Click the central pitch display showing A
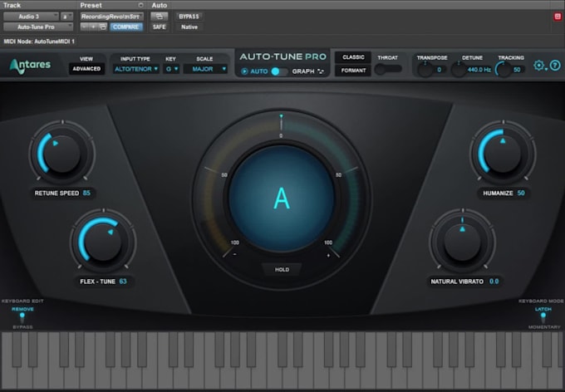 click(x=282, y=198)
